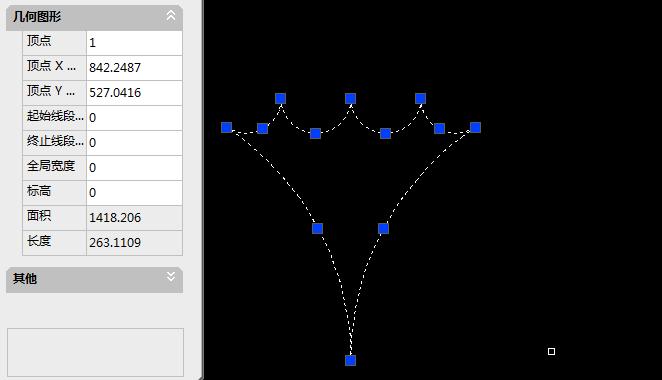Click the 终止线段 property label
The image size is (662, 380).
(55, 140)
